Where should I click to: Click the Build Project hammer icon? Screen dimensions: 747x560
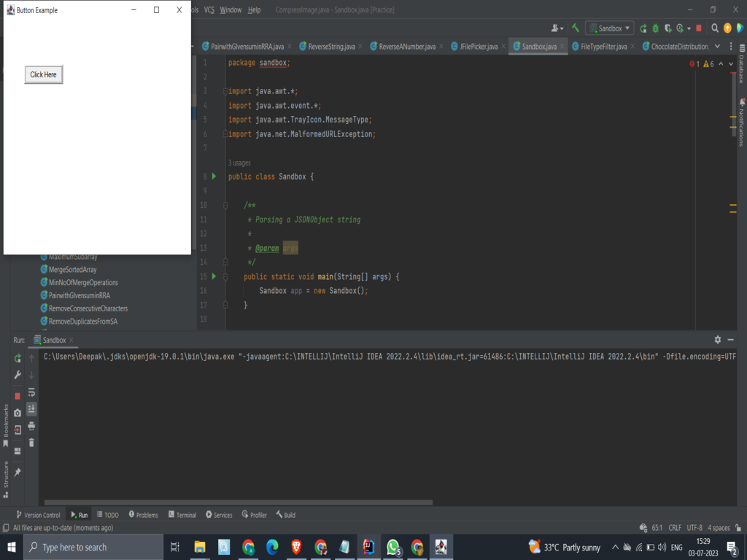pyautogui.click(x=576, y=28)
